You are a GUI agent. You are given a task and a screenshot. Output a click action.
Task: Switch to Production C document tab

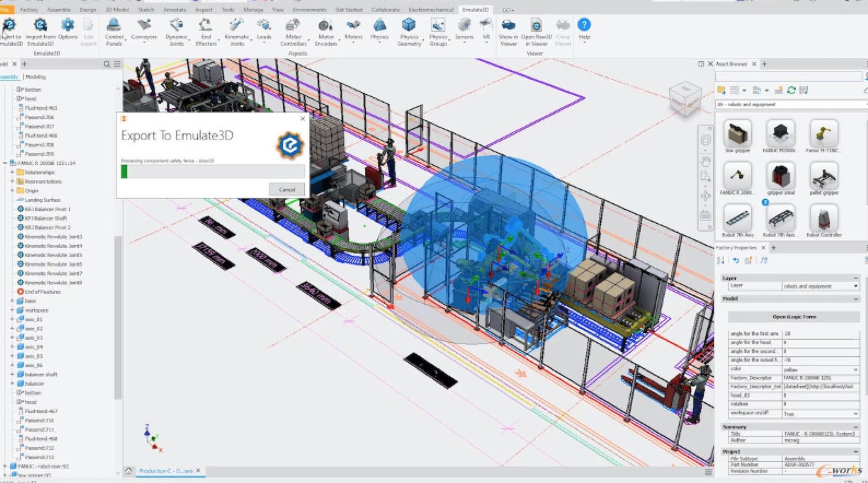pyautogui.click(x=166, y=470)
